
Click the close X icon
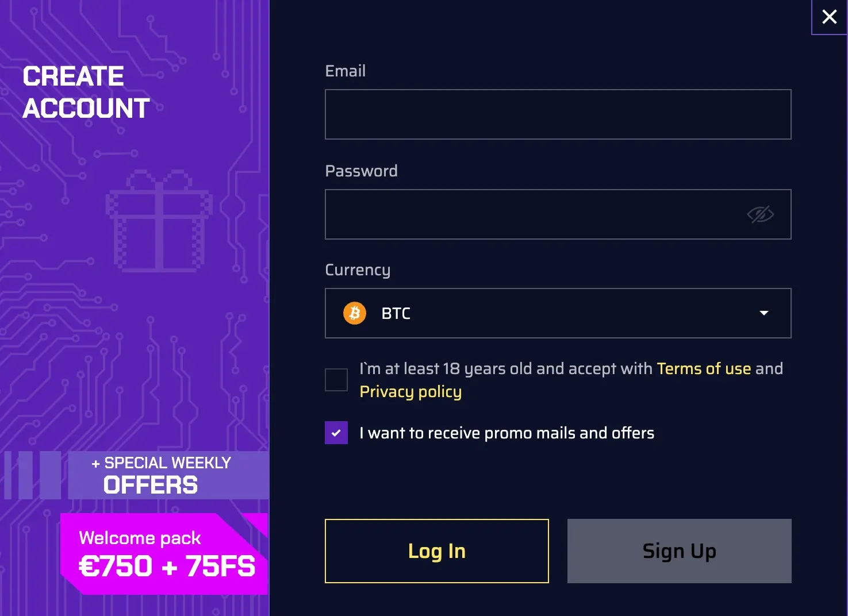829,17
